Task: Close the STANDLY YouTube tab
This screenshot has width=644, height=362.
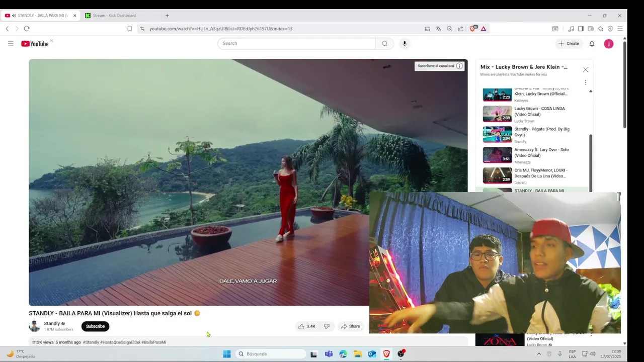Action: pyautogui.click(x=74, y=16)
